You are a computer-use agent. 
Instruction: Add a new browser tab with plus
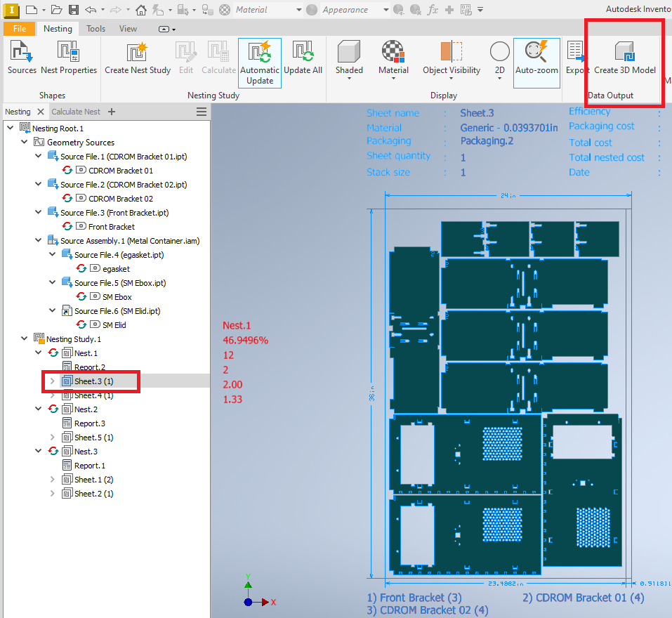(x=112, y=112)
